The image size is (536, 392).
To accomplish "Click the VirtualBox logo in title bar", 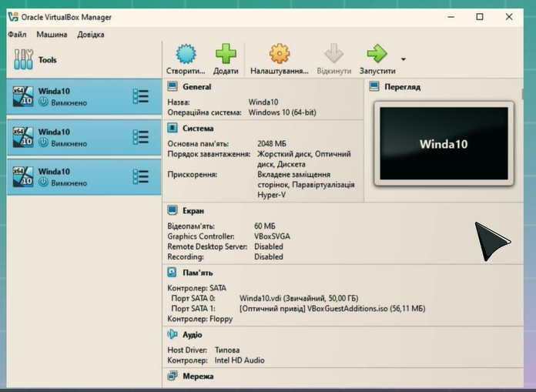I will (13, 17).
